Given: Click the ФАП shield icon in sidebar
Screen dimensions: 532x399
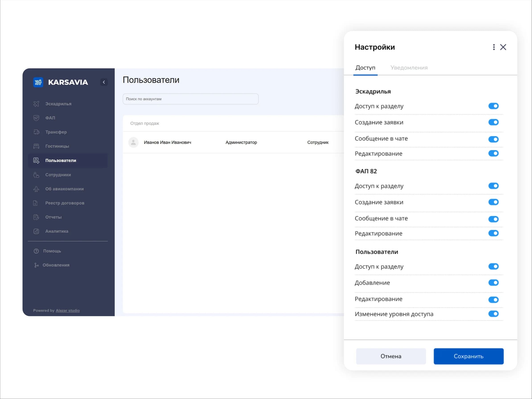Looking at the screenshot, I should (x=36, y=118).
